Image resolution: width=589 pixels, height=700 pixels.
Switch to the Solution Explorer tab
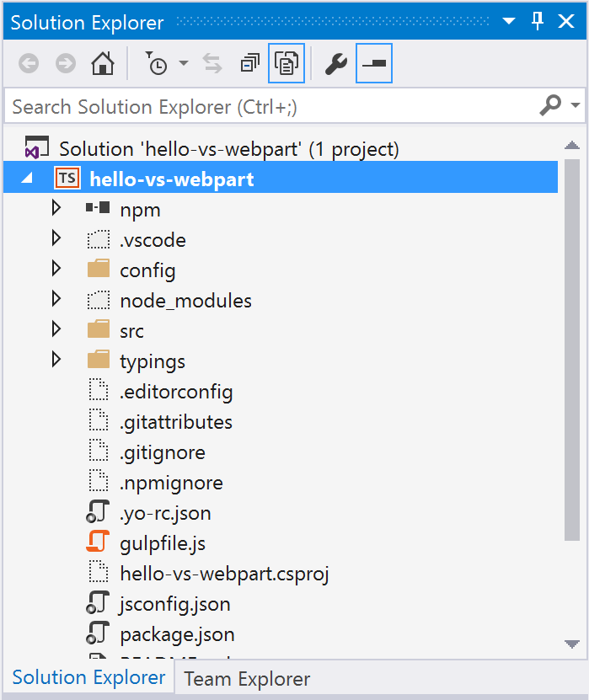pos(88,678)
